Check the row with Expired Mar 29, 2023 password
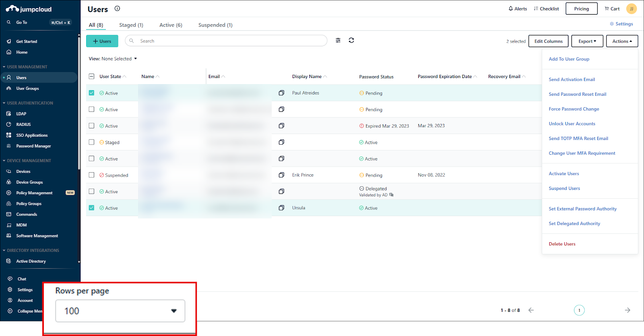 91,126
